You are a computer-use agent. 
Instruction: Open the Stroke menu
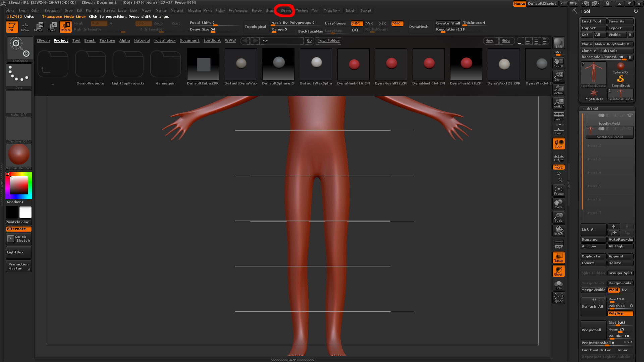click(x=286, y=11)
